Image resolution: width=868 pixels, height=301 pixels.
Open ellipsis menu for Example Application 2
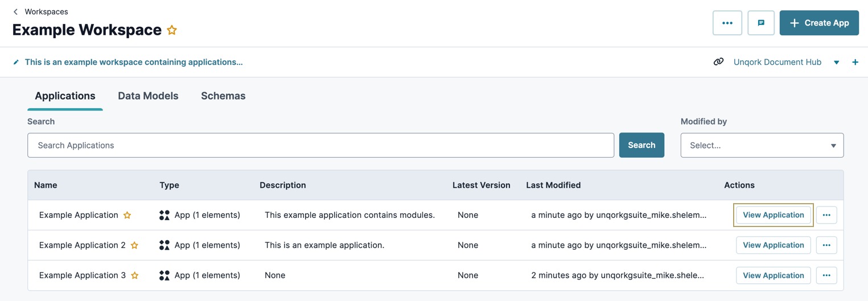point(826,245)
